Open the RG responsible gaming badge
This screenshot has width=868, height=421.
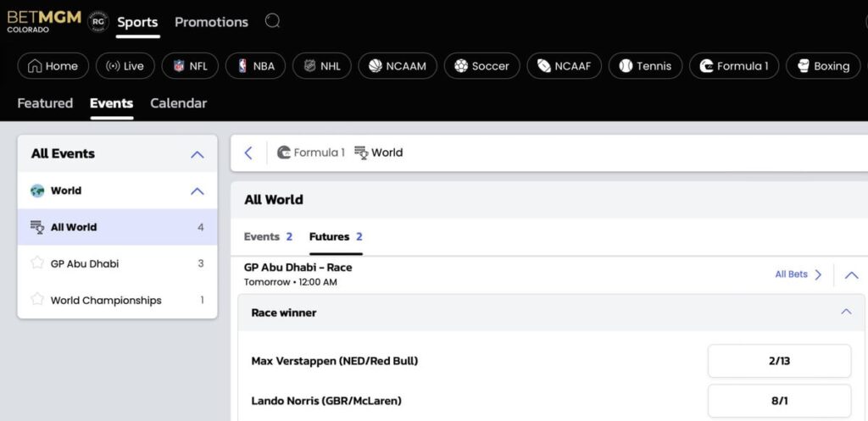(x=98, y=21)
